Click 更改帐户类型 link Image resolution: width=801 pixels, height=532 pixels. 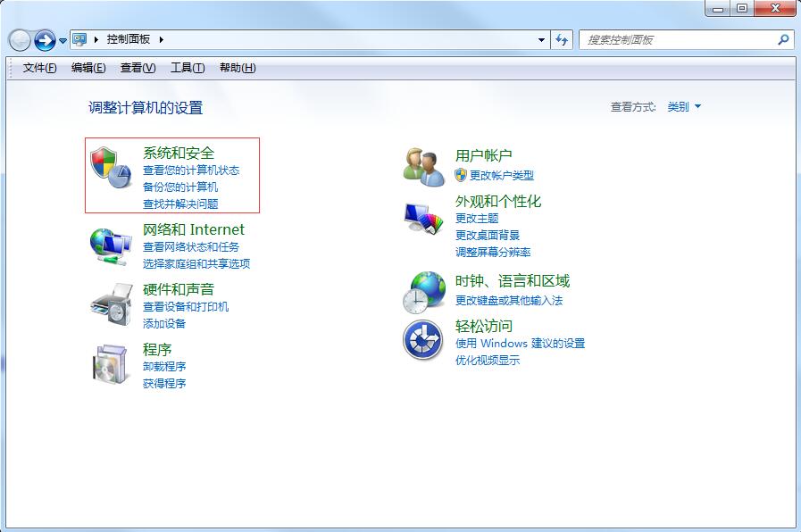pos(502,175)
